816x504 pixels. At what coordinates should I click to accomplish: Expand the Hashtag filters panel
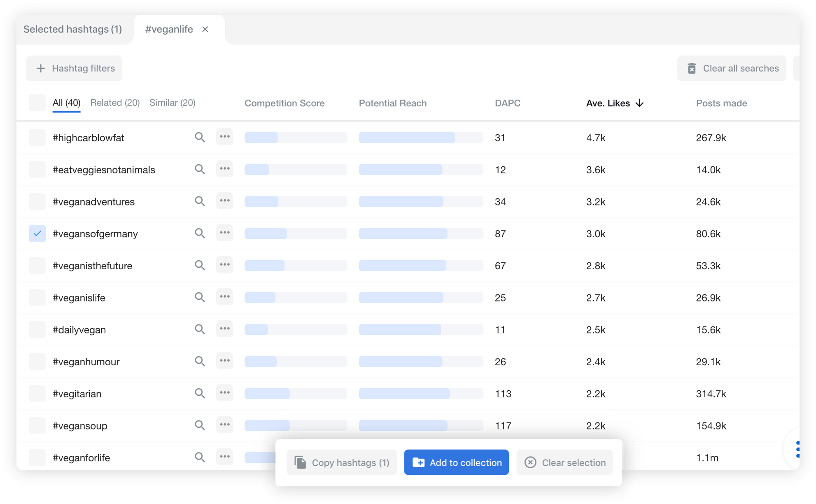click(x=75, y=68)
